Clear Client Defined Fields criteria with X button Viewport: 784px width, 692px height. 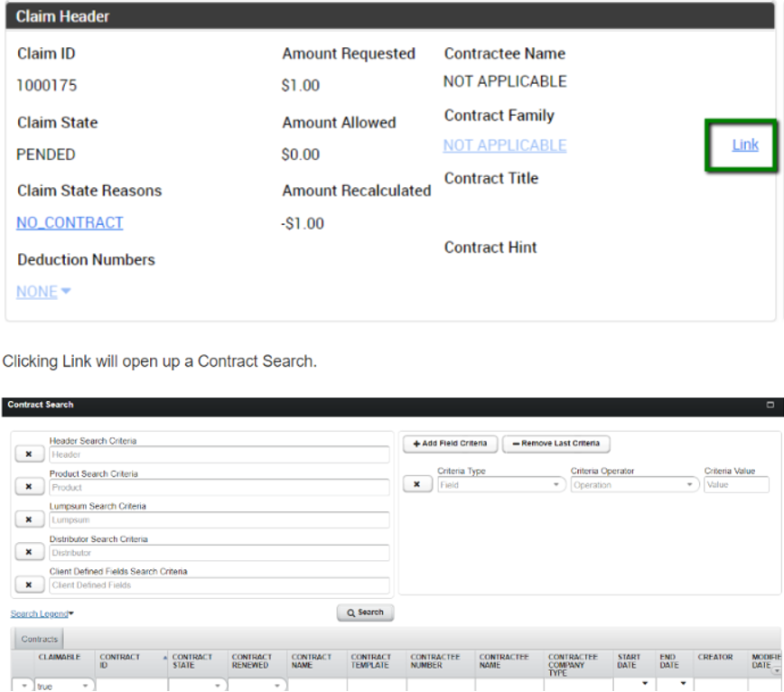click(x=29, y=584)
